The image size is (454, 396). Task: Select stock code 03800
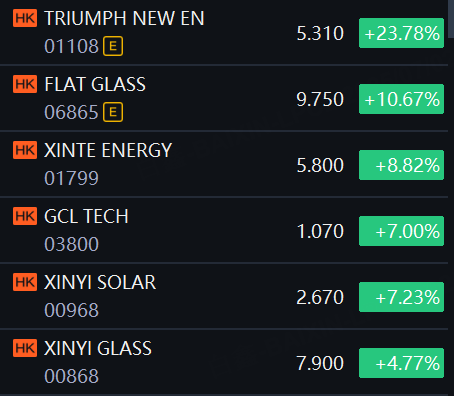(72, 244)
